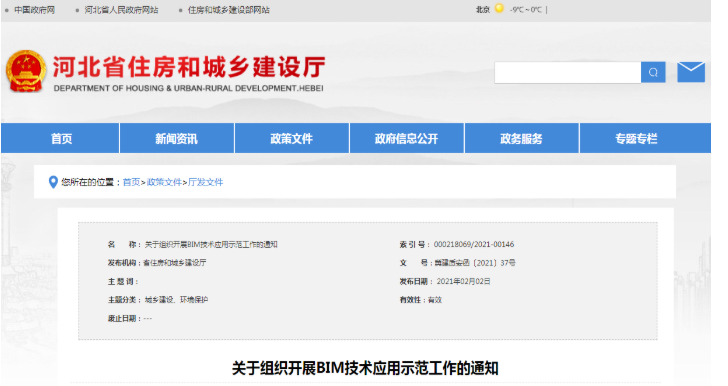Click the 厅发文件 breadcrumb link
The width and height of the screenshot is (728, 386).
(205, 182)
